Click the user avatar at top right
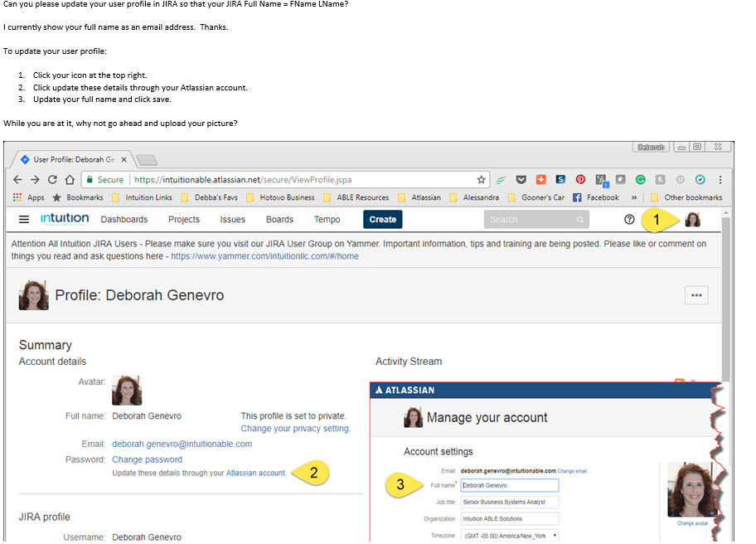 (x=693, y=220)
